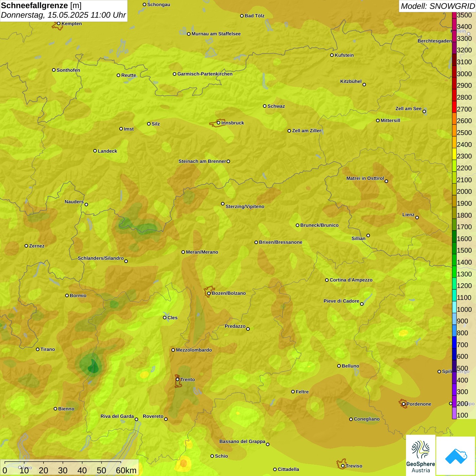Click the Kufstein marker dot

332,55
